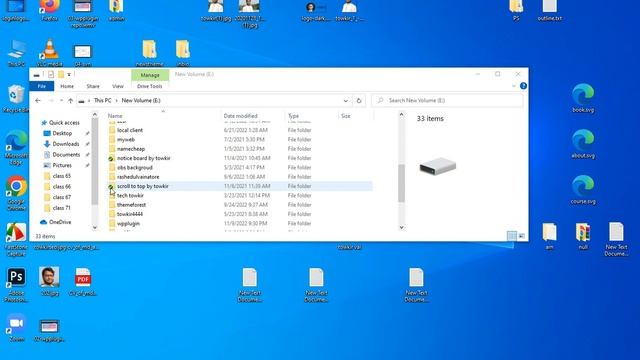640x360 pixels.
Task: Open Downloads in navigation pane
Action: click(61, 144)
